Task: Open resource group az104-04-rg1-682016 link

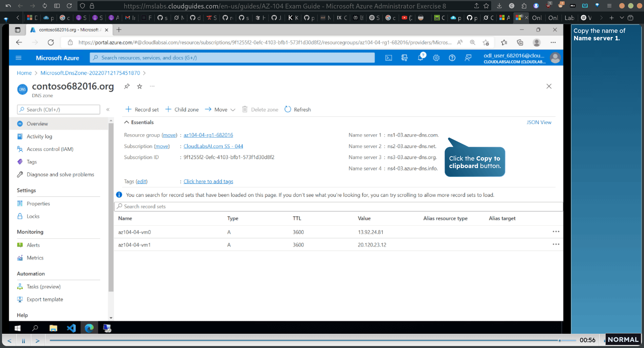Action: [208, 135]
